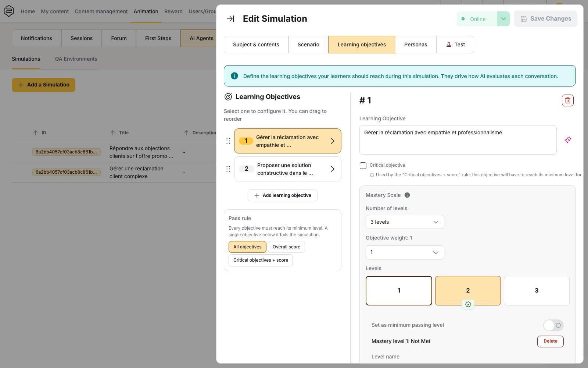Image resolution: width=588 pixels, height=368 pixels.
Task: Click the critical objective hint info icon
Action: click(372, 175)
